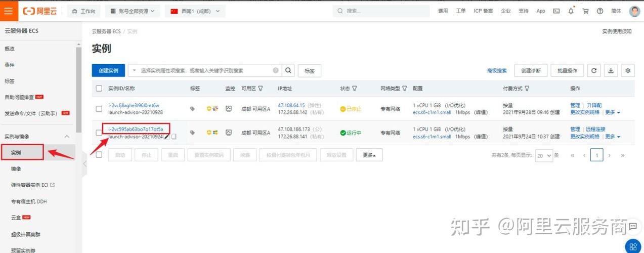Open the region selector 西南1（成都）
Image resolution: width=644 pixels, height=253 pixels.
pyautogui.click(x=195, y=11)
